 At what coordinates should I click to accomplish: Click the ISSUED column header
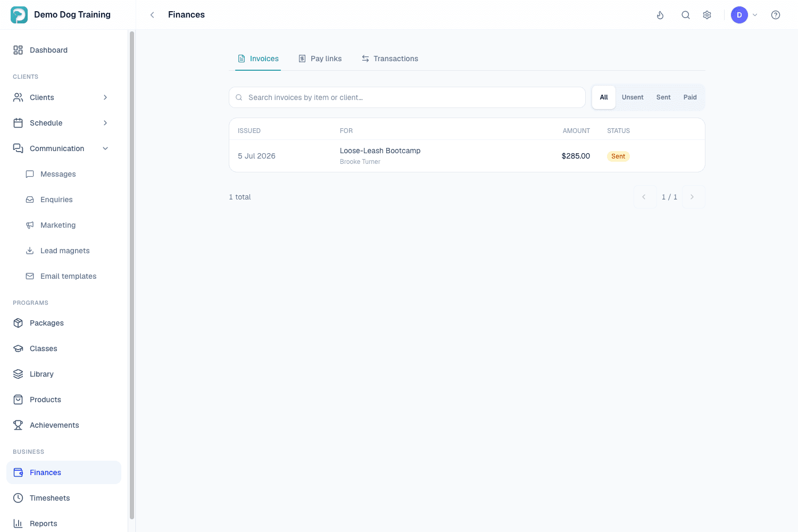coord(249,131)
